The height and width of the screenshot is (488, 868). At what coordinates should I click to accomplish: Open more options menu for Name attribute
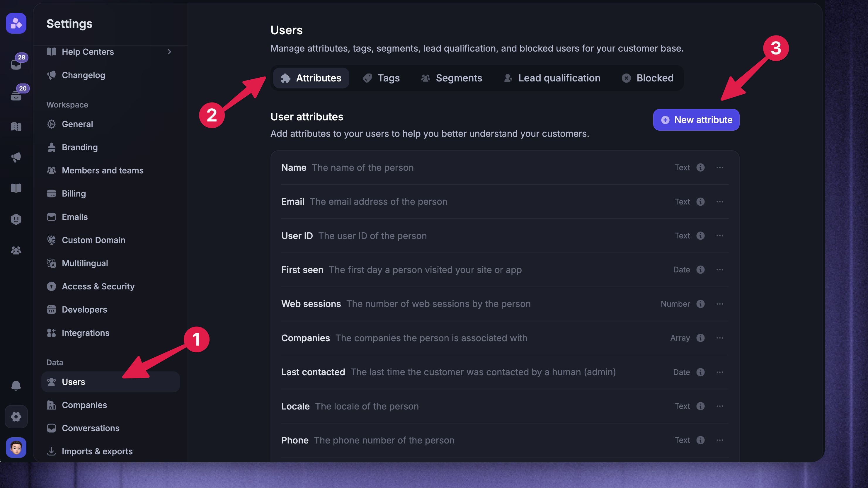(x=720, y=167)
